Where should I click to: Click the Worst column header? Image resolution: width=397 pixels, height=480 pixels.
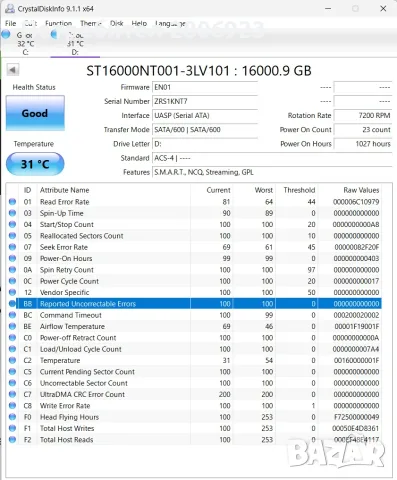point(254,190)
